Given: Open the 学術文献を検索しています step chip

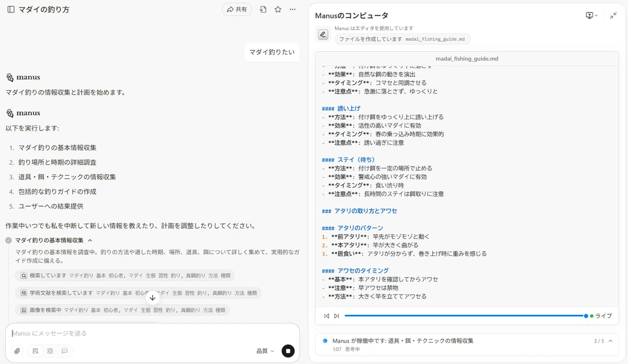Looking at the screenshot, I should click(x=138, y=293).
